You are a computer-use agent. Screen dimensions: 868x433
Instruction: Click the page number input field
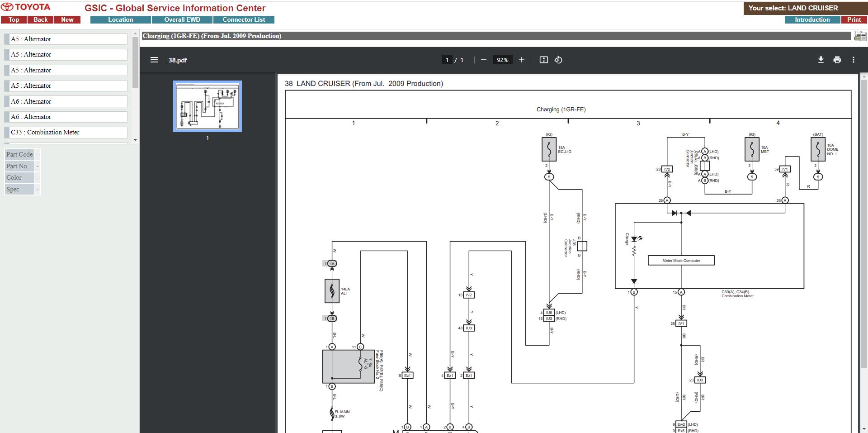pos(447,60)
